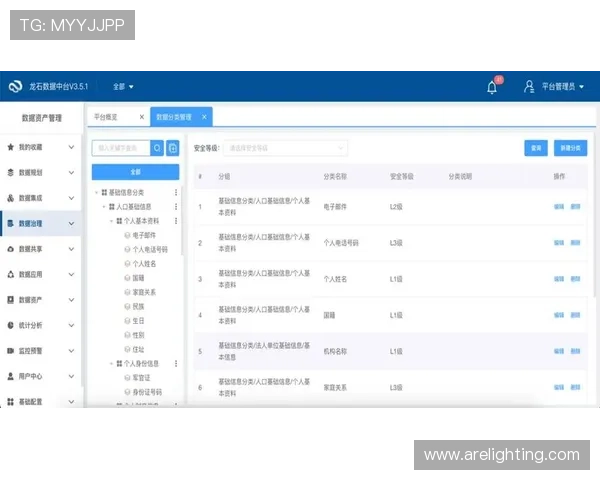The height and width of the screenshot is (480, 600).
Task: Click 编辑 link in 电子邮件 row
Action: (x=559, y=207)
